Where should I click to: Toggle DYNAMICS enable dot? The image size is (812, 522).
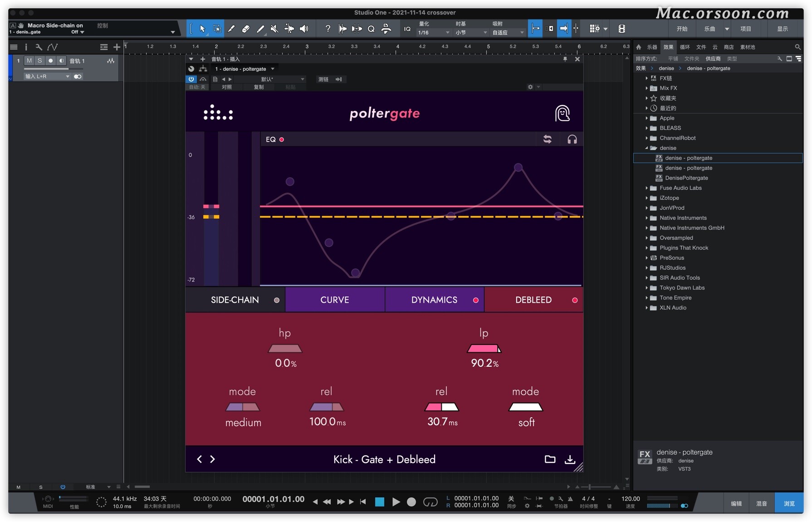(x=476, y=300)
